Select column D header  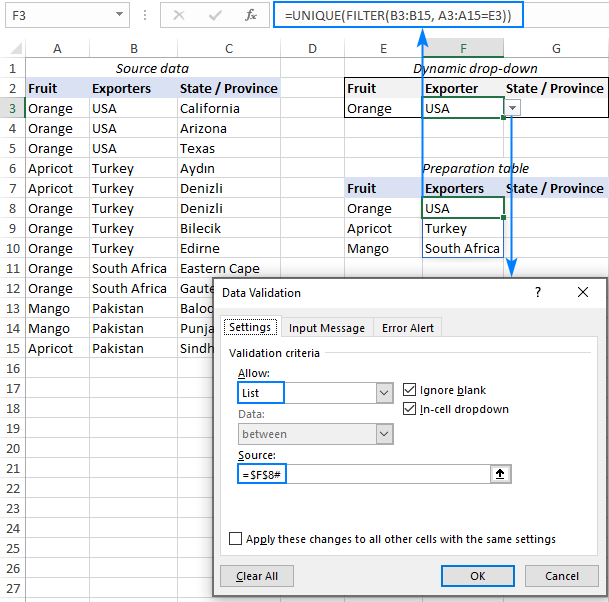click(x=312, y=49)
